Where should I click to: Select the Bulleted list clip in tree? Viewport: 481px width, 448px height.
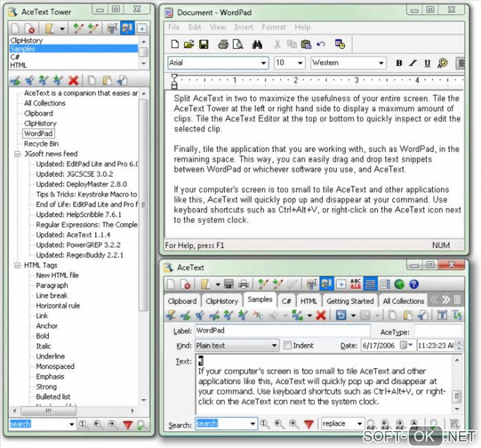pos(53,397)
